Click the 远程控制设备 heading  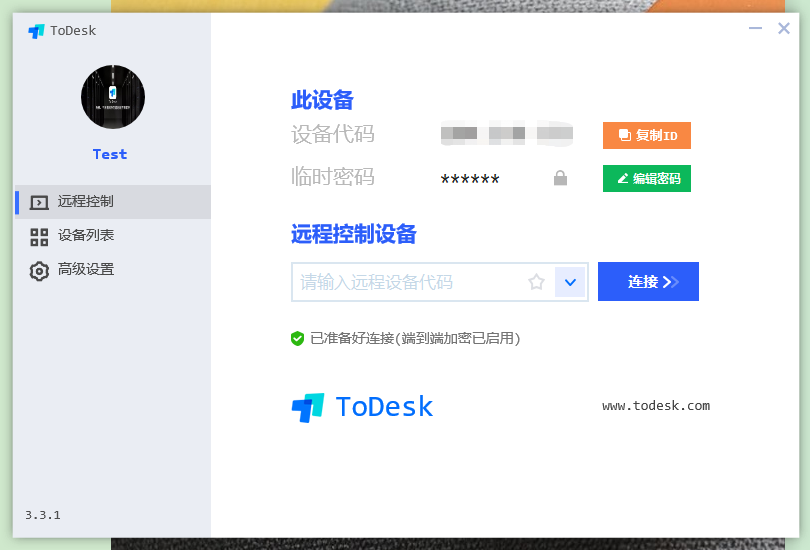click(x=354, y=234)
